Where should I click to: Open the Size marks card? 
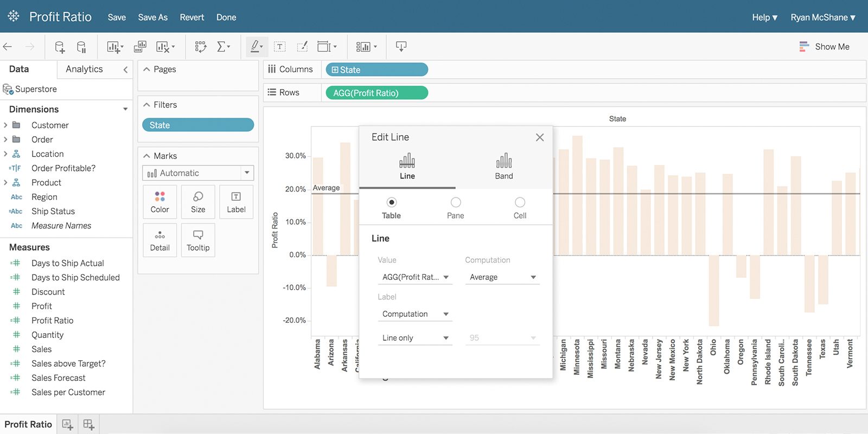pos(198,202)
